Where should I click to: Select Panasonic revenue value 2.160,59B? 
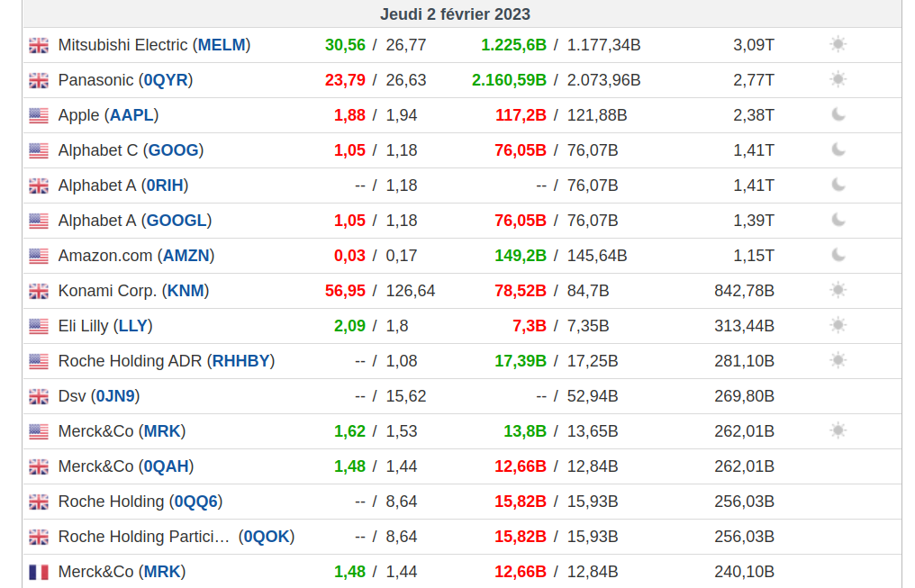[510, 80]
